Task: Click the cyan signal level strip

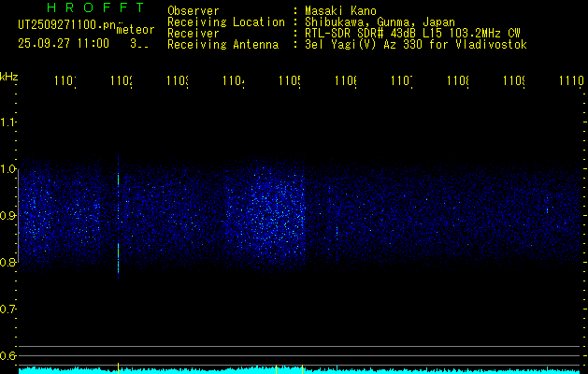Action: [301, 370]
